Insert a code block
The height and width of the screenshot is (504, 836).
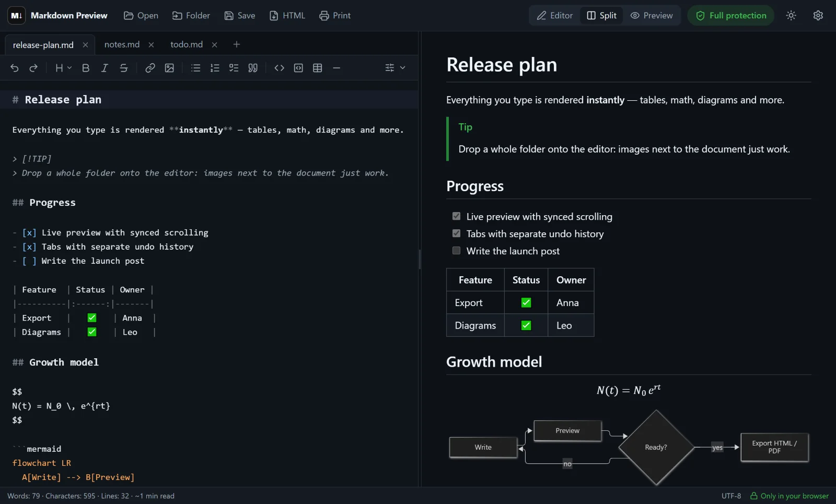pyautogui.click(x=298, y=68)
